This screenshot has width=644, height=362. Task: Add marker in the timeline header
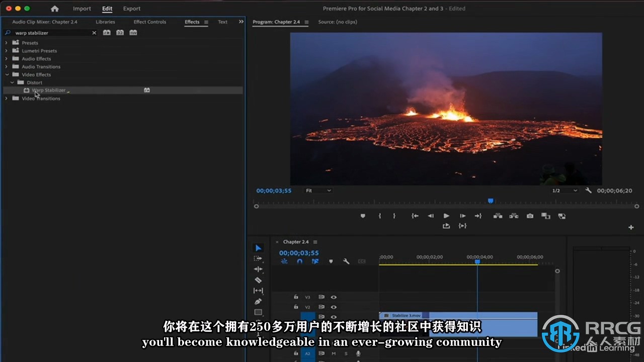(x=331, y=261)
